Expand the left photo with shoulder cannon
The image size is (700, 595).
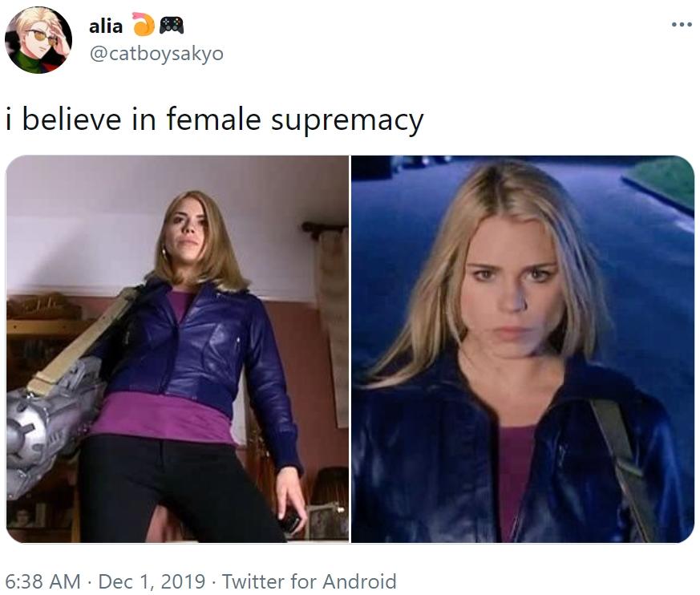[x=177, y=349]
